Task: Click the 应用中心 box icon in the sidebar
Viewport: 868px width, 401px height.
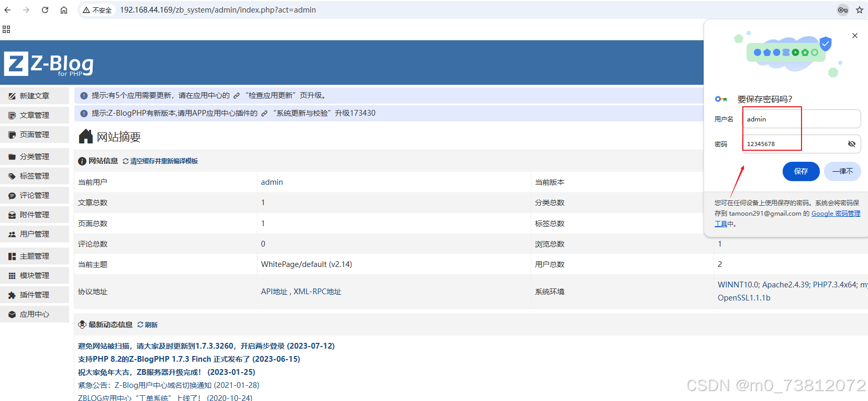Action: click(12, 315)
